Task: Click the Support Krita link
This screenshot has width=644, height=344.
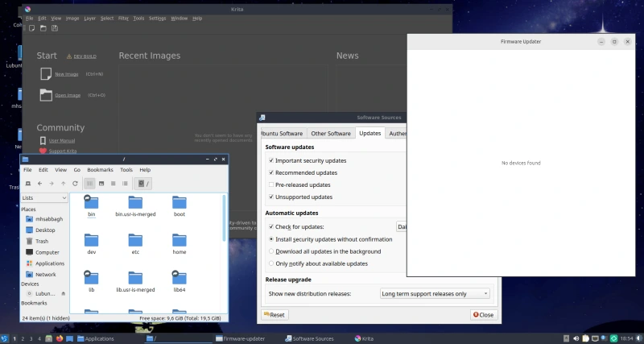Action: (63, 151)
